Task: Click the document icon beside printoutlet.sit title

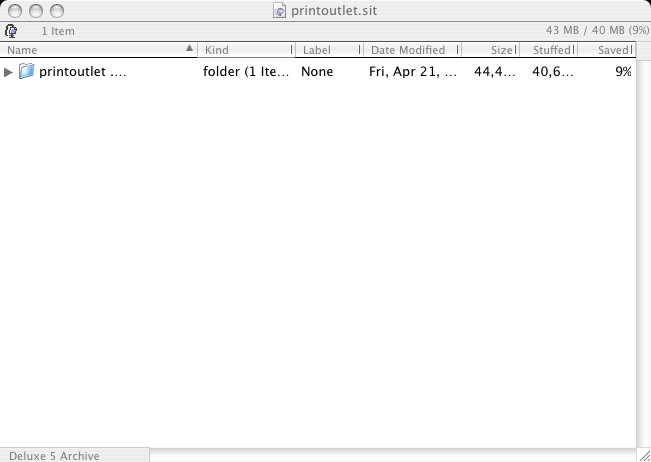Action: (280, 10)
